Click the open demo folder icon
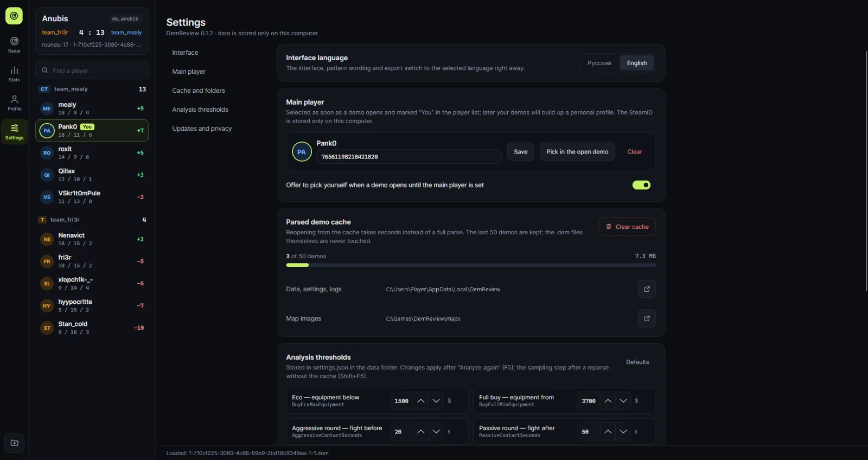This screenshot has height=460, width=868. (x=14, y=443)
